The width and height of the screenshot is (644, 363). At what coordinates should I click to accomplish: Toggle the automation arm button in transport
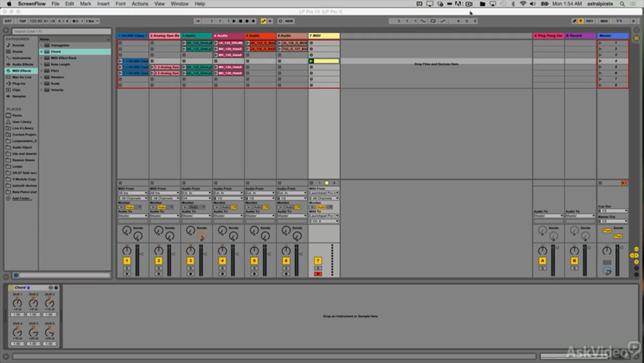click(263, 21)
